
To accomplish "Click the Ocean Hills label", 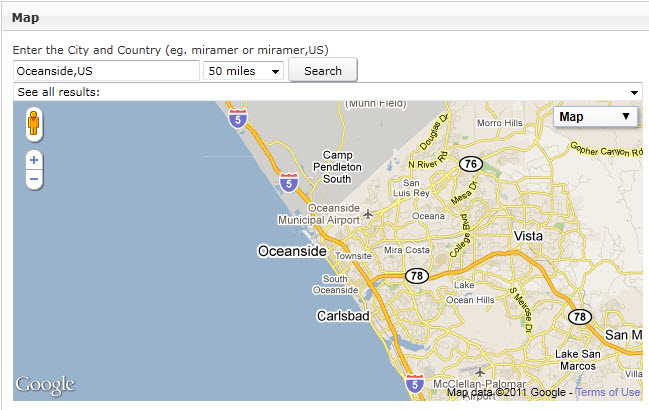I will (x=470, y=300).
